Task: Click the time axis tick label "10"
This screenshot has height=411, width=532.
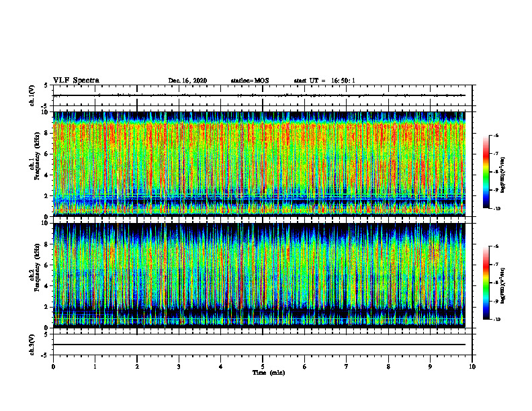Action: pyautogui.click(x=472, y=367)
